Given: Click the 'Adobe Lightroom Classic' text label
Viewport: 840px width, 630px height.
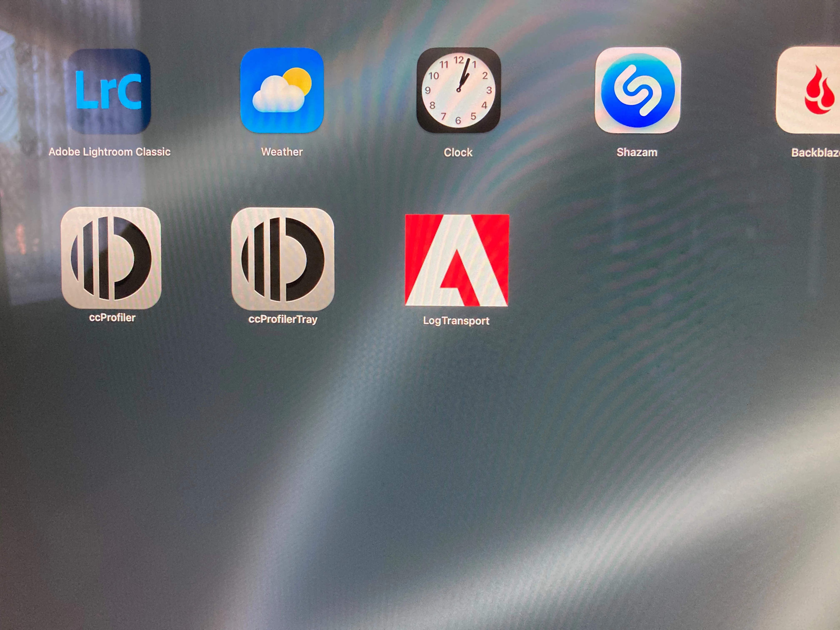Looking at the screenshot, I should point(109,152).
